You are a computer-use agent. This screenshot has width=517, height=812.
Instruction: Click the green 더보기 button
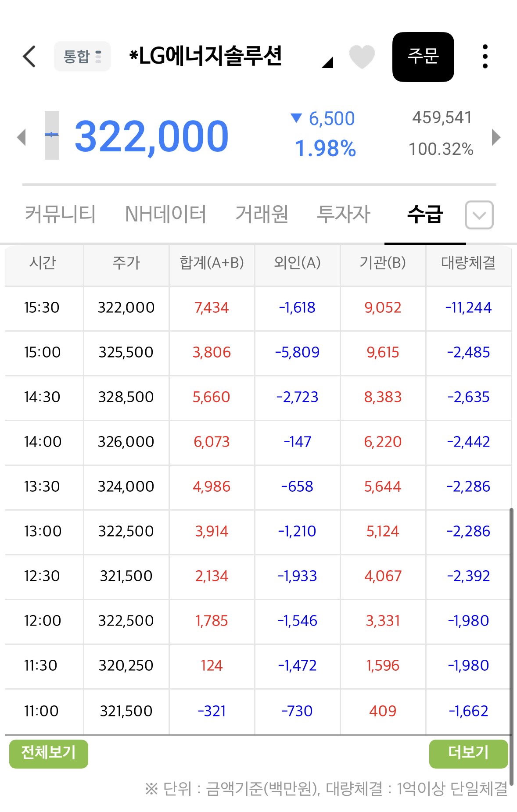(468, 754)
